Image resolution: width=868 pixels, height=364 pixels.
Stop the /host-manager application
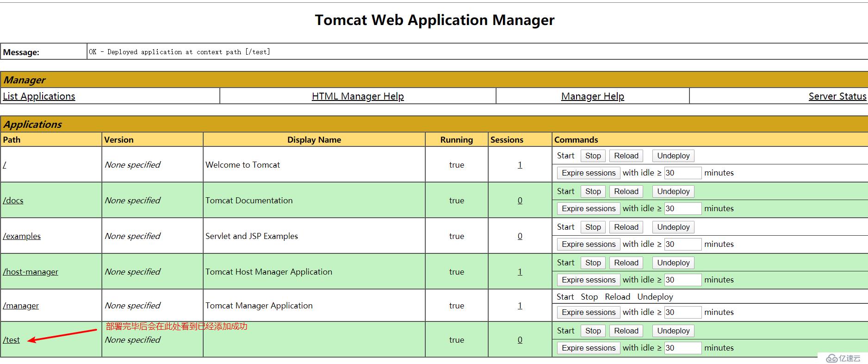(x=593, y=263)
